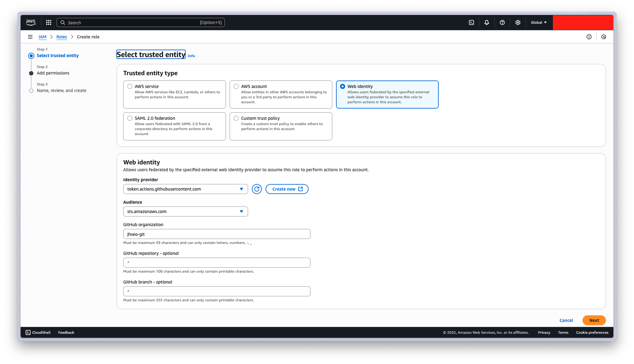Click the orange Next button

(x=594, y=320)
